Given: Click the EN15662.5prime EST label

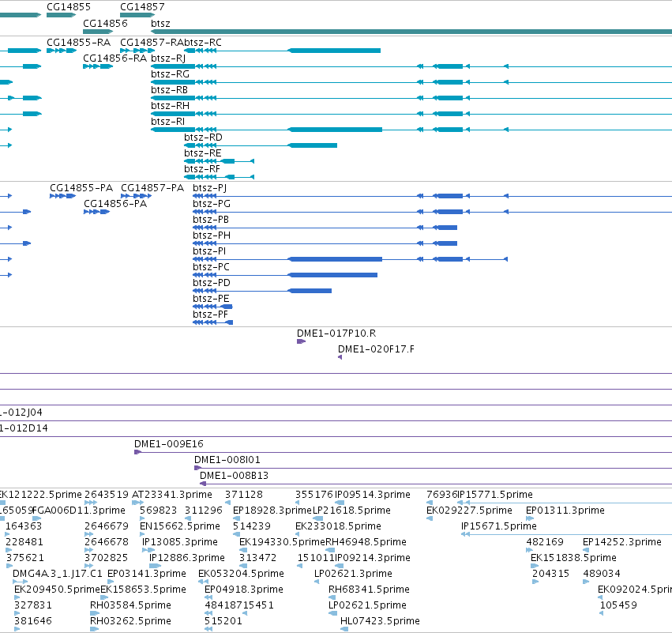Looking at the screenshot, I should pyautogui.click(x=180, y=526).
